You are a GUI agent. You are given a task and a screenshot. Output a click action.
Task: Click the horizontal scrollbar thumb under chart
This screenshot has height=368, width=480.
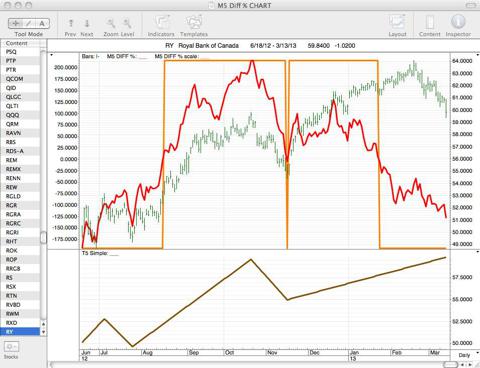[451, 364]
